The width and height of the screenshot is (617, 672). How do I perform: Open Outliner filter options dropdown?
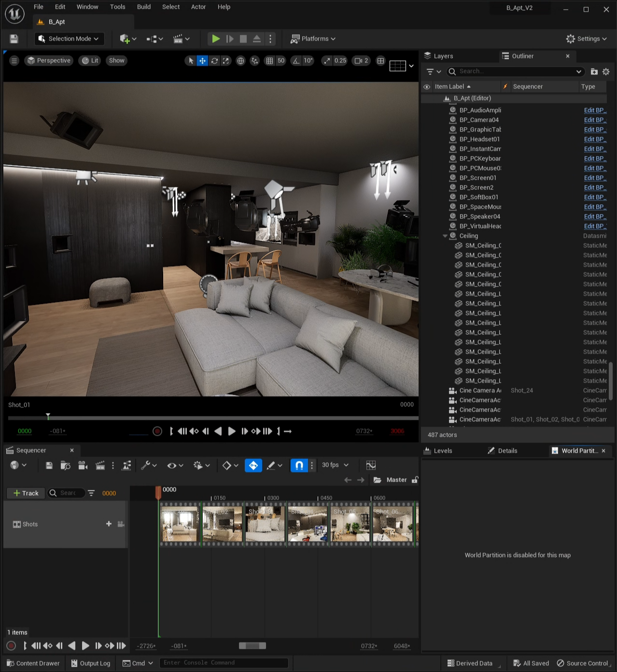click(x=434, y=71)
